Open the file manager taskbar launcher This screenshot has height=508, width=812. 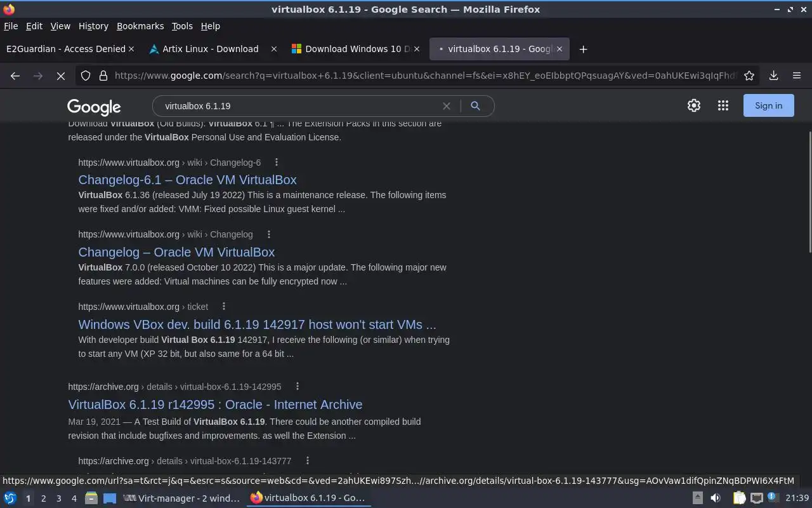click(91, 498)
